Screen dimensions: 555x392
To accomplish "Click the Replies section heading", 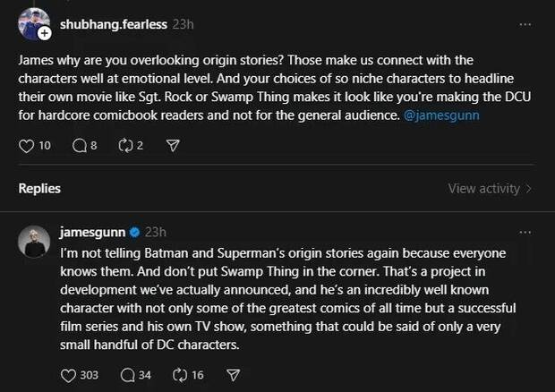I will pyautogui.click(x=39, y=189).
